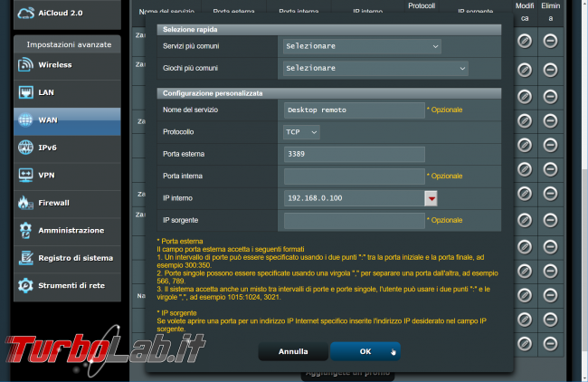This screenshot has width=588, height=382.
Task: Click the delete minus icon in the third table row
Action: coord(551,97)
